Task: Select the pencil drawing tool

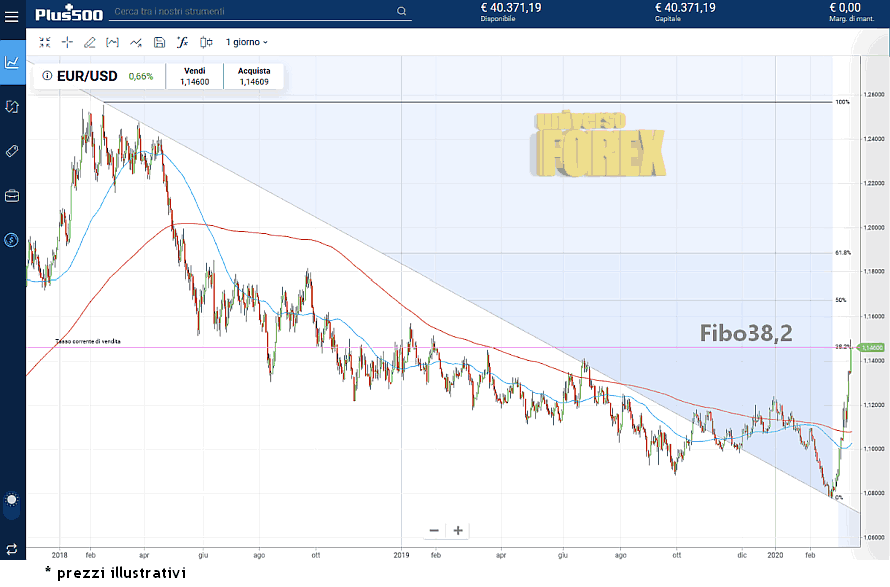Action: pyautogui.click(x=90, y=42)
